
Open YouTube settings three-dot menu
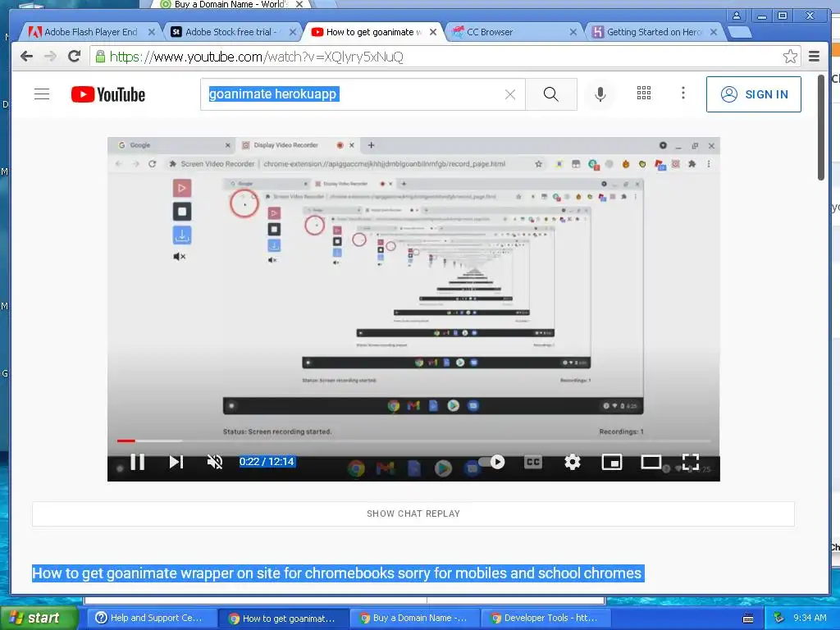click(683, 94)
